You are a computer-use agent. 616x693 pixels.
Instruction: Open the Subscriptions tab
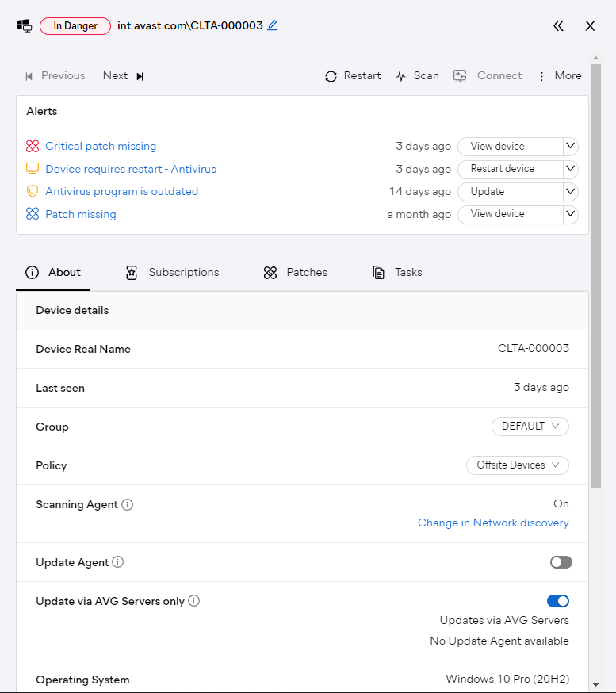click(x=173, y=273)
